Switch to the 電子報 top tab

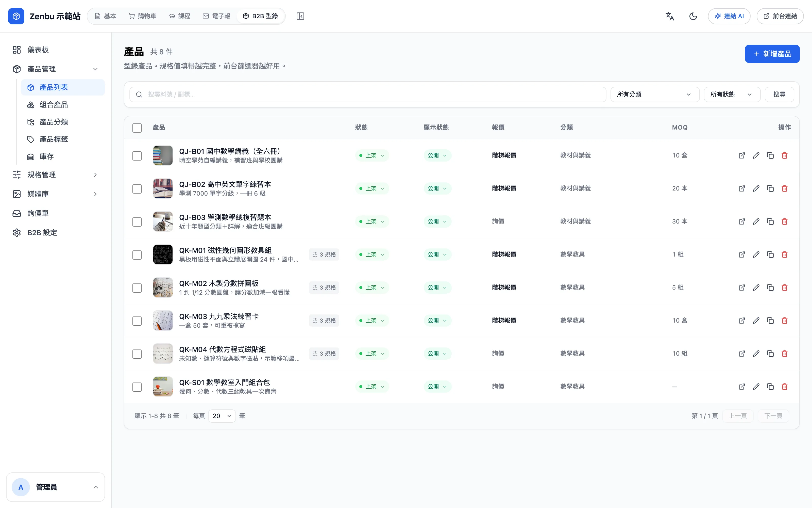(x=216, y=16)
